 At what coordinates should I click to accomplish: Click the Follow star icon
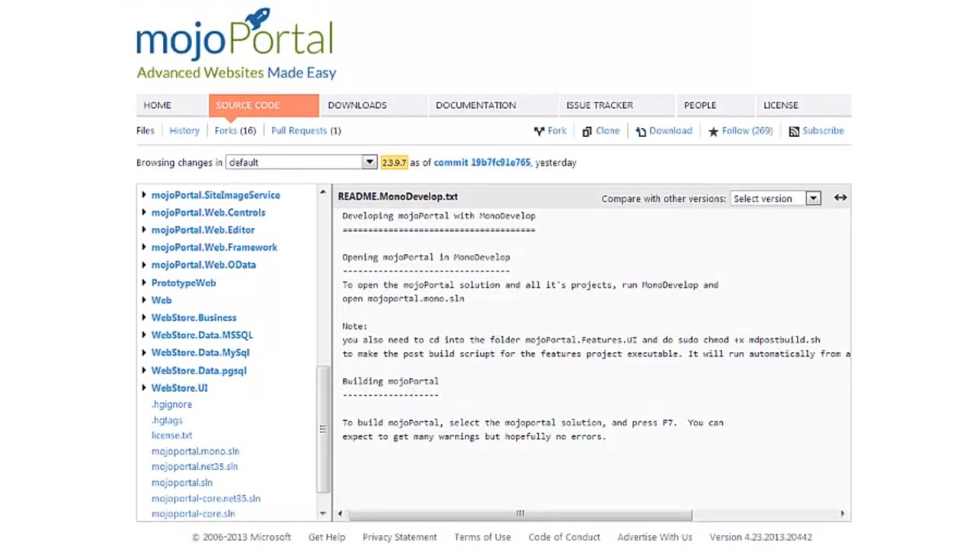coord(714,132)
